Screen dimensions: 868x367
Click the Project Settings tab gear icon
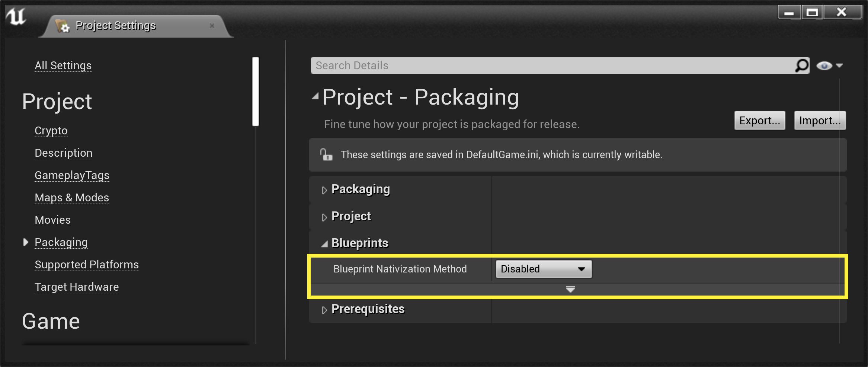pyautogui.click(x=63, y=26)
